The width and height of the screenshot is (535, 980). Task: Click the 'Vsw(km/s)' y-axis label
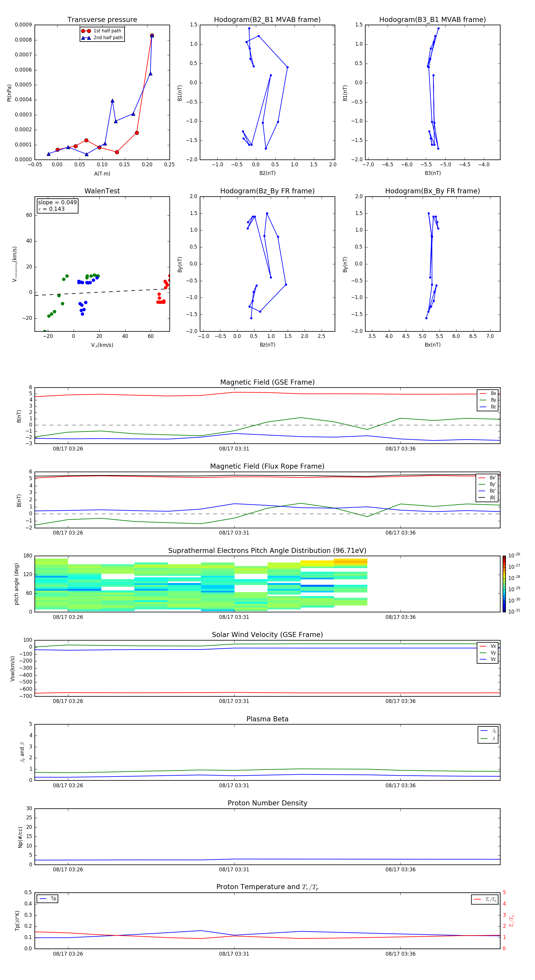pos(12,668)
